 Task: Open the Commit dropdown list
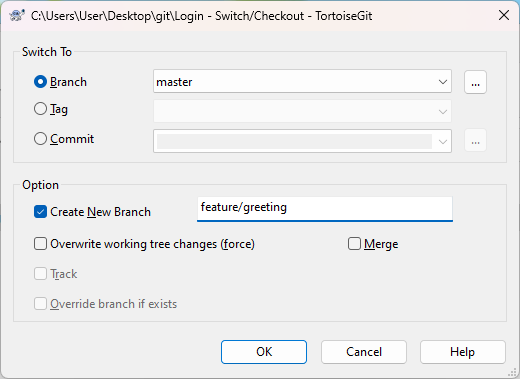443,141
